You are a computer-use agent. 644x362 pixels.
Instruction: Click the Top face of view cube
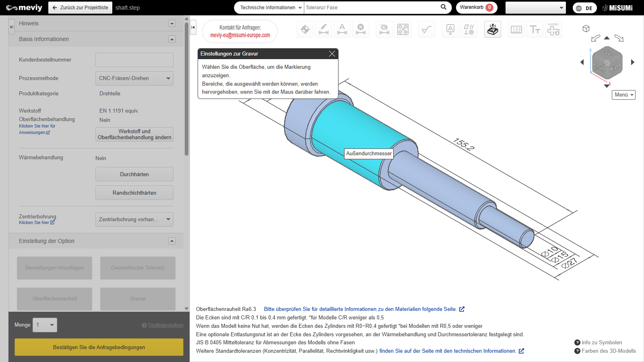[x=608, y=53]
